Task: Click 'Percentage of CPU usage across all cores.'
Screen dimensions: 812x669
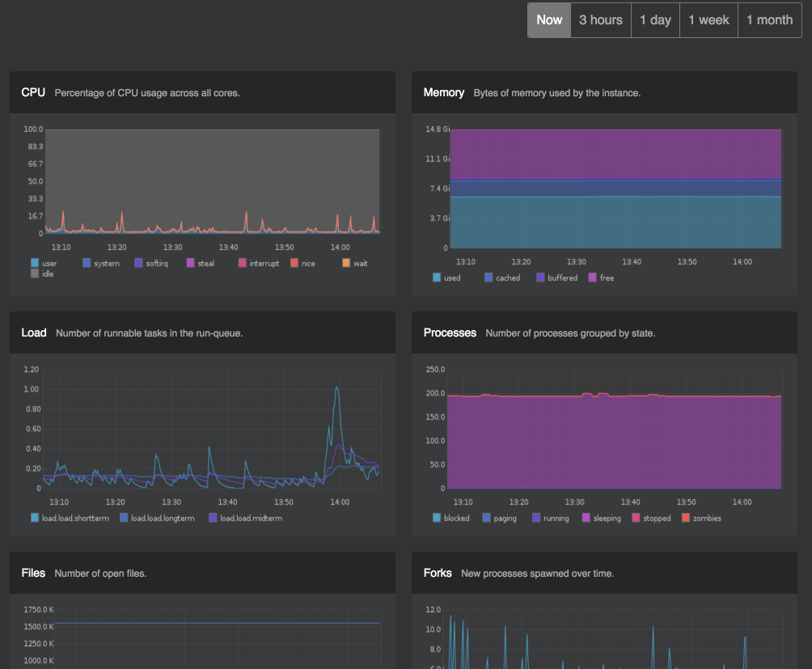Action: coord(147,93)
